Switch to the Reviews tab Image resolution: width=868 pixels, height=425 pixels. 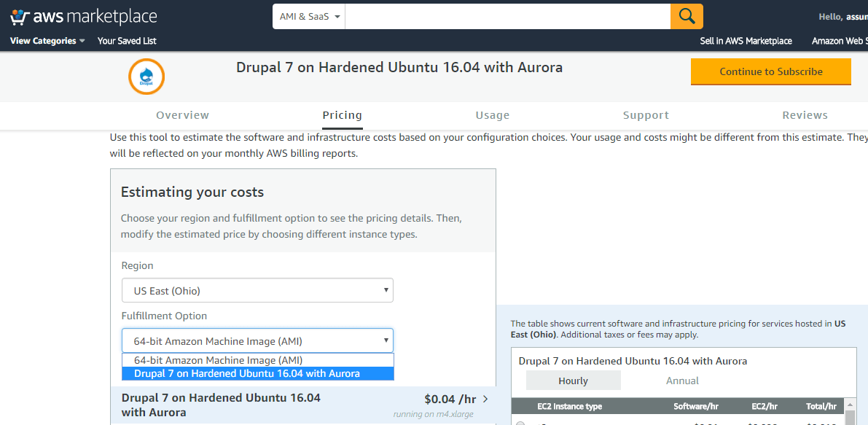tap(805, 115)
